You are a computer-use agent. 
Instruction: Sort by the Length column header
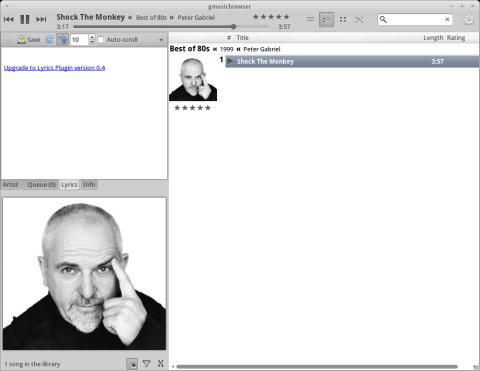coord(433,38)
